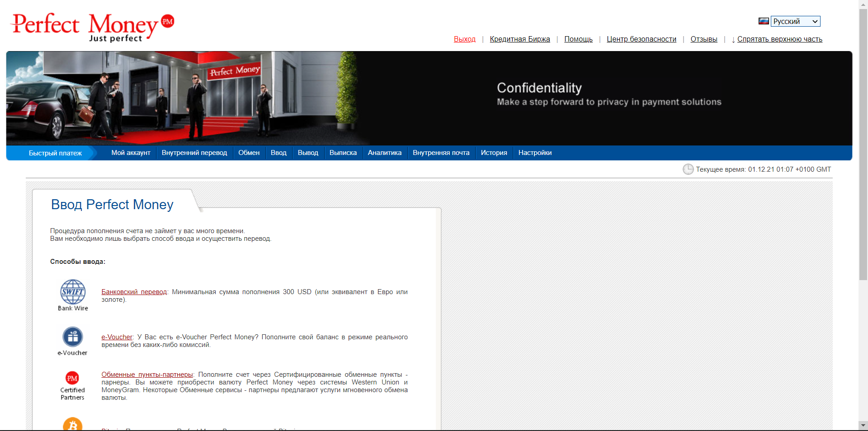The height and width of the screenshot is (431, 868).
Task: Click the Russian flag icon
Action: 764,21
